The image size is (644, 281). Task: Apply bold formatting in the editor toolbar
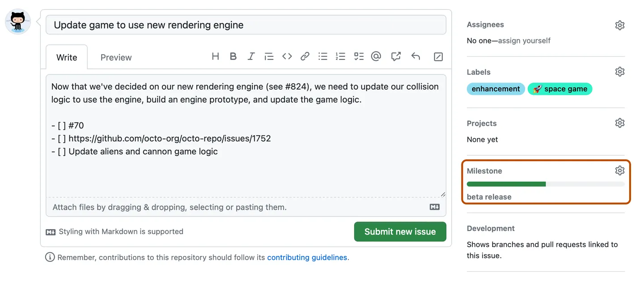click(233, 56)
